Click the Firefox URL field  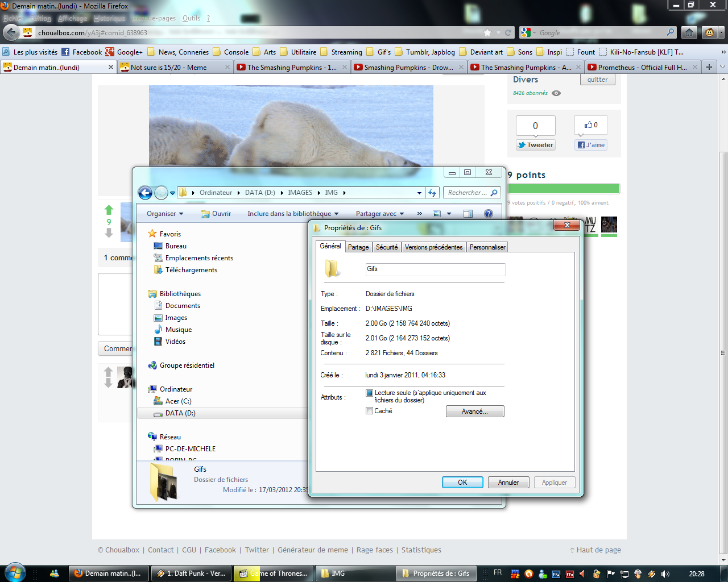256,32
